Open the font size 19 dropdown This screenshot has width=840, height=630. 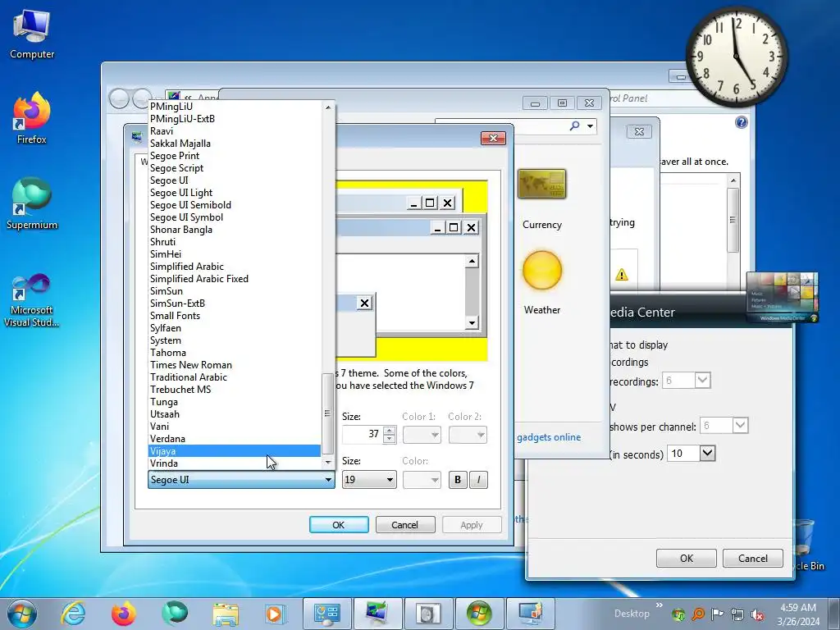tap(369, 479)
